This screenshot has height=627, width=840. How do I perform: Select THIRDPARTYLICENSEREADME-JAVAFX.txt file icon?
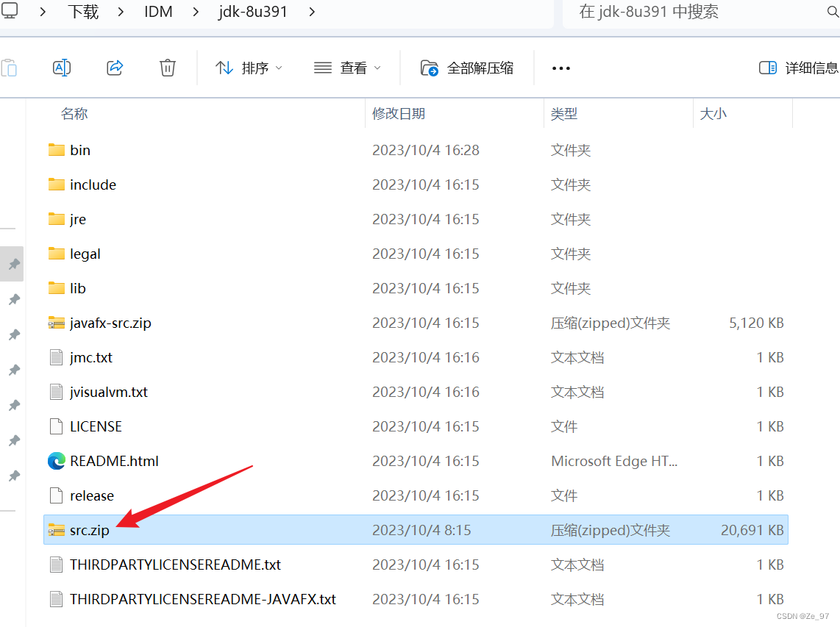click(x=56, y=599)
